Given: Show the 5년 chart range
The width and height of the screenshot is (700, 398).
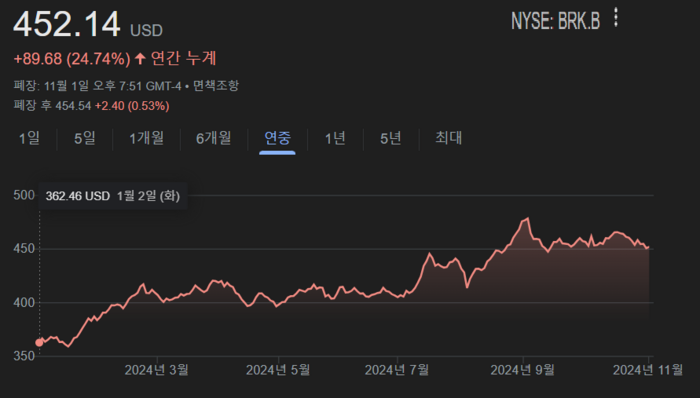Looking at the screenshot, I should (391, 138).
